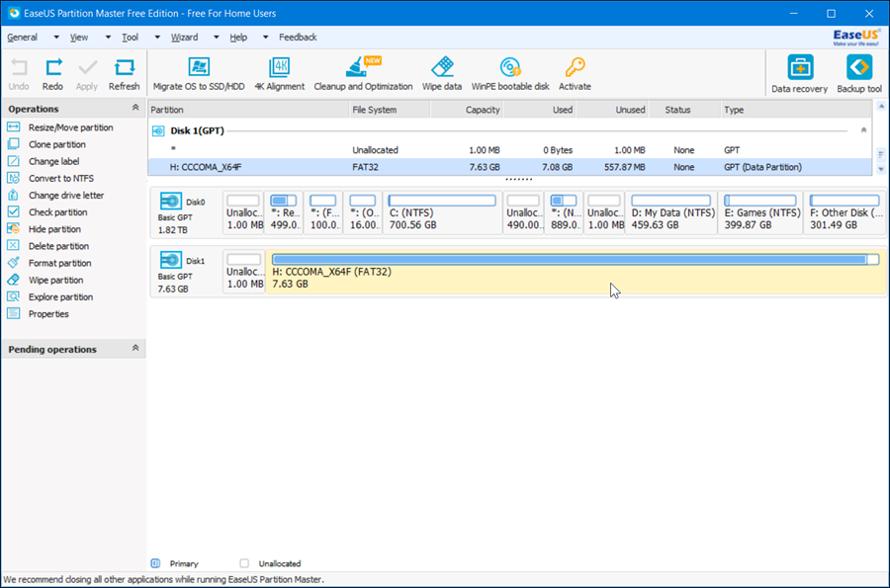The width and height of the screenshot is (890, 588).
Task: Expand the dropdown arrow after Help
Action: [265, 38]
